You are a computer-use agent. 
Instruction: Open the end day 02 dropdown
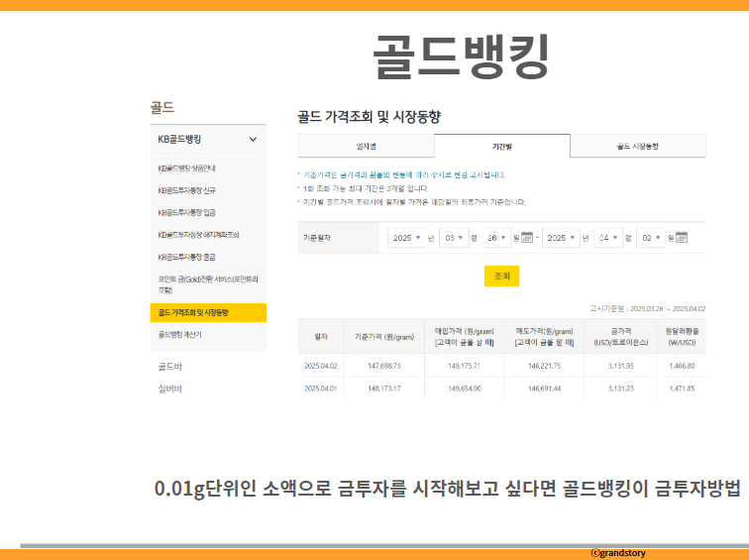point(651,238)
